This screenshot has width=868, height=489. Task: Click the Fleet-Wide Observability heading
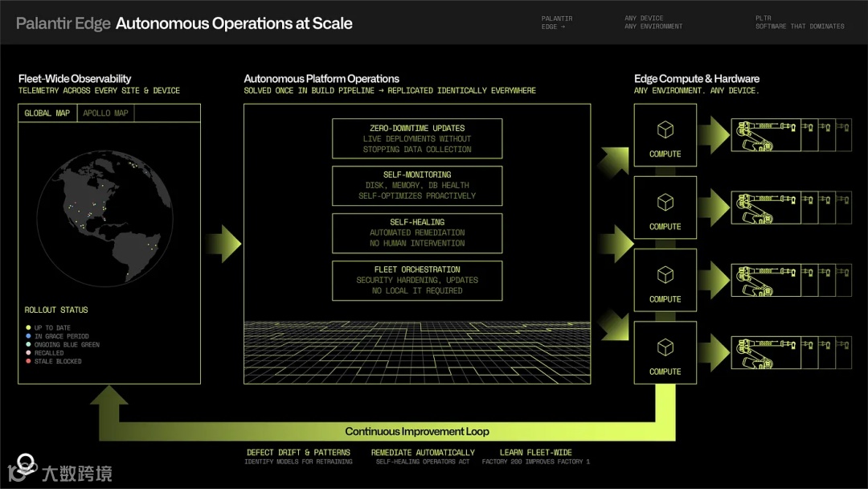click(75, 79)
